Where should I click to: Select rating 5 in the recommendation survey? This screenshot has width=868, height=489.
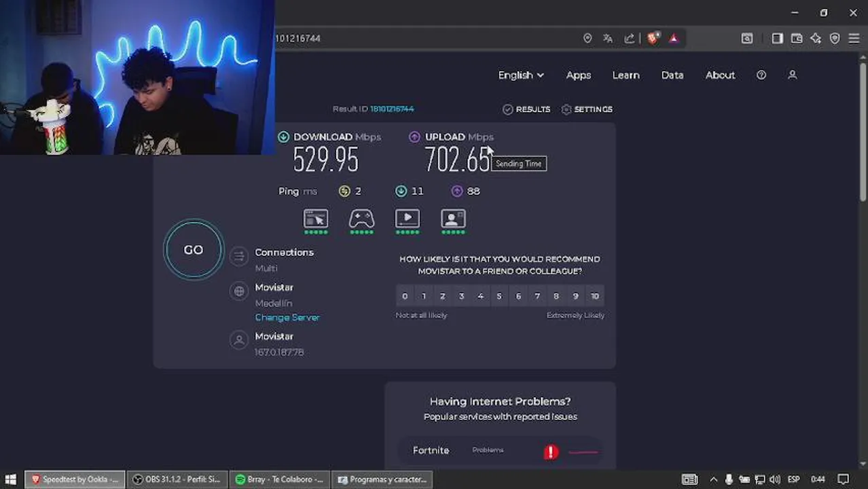[x=499, y=296]
